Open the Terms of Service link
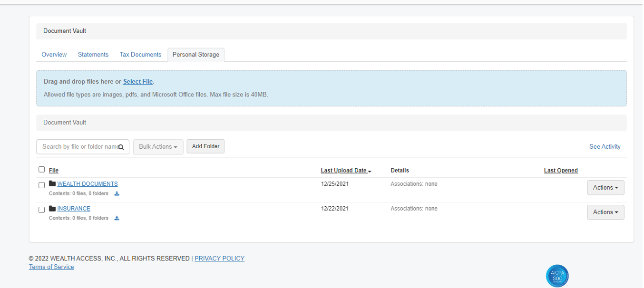644x288 pixels. pyautogui.click(x=51, y=267)
